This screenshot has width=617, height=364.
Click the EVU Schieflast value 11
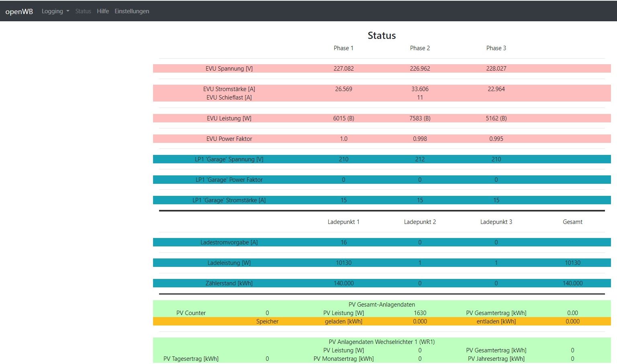click(420, 98)
